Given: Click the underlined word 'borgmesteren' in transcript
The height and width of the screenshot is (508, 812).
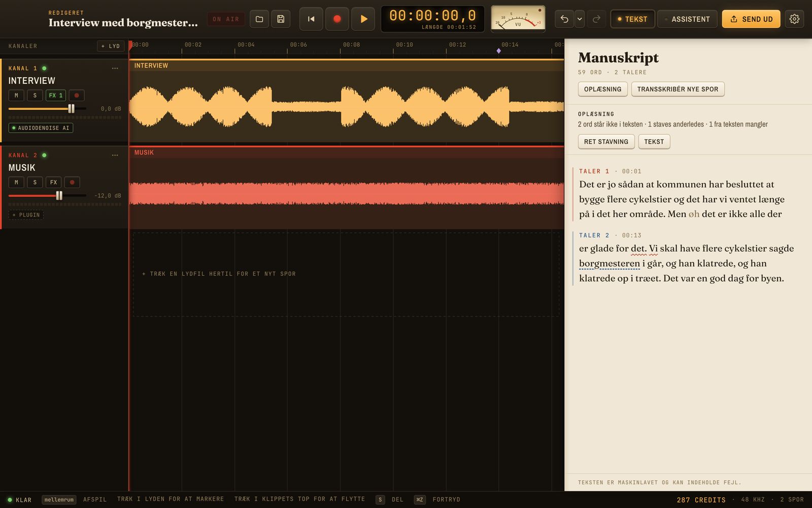Looking at the screenshot, I should point(610,264).
